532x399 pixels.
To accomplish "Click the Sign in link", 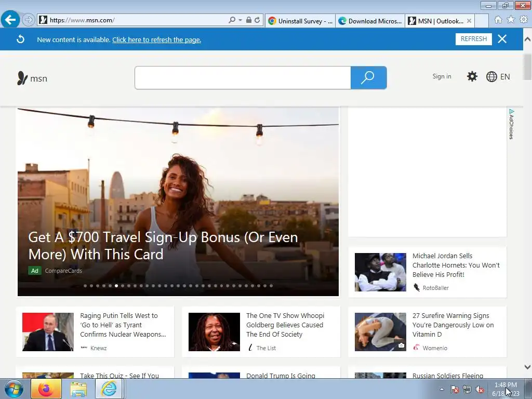I will (x=442, y=76).
